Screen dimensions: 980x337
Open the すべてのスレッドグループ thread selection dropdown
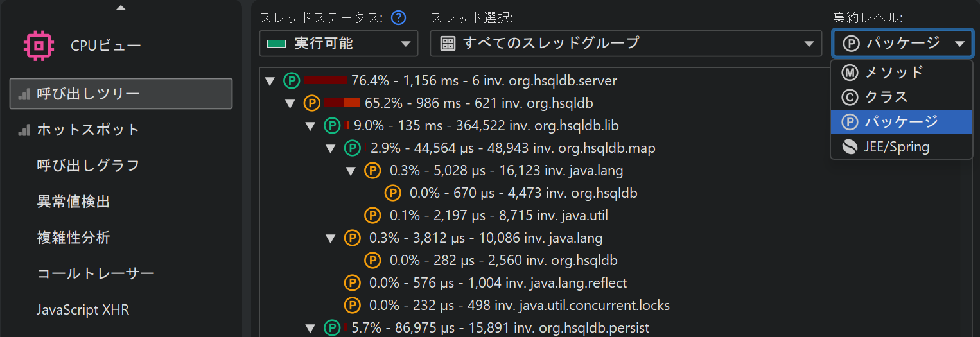pos(626,44)
